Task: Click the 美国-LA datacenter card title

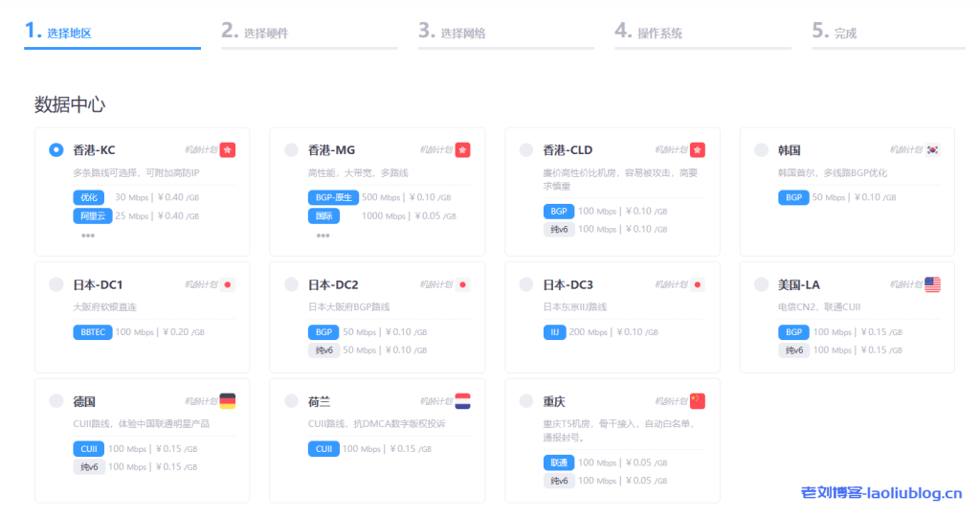Action: click(798, 284)
